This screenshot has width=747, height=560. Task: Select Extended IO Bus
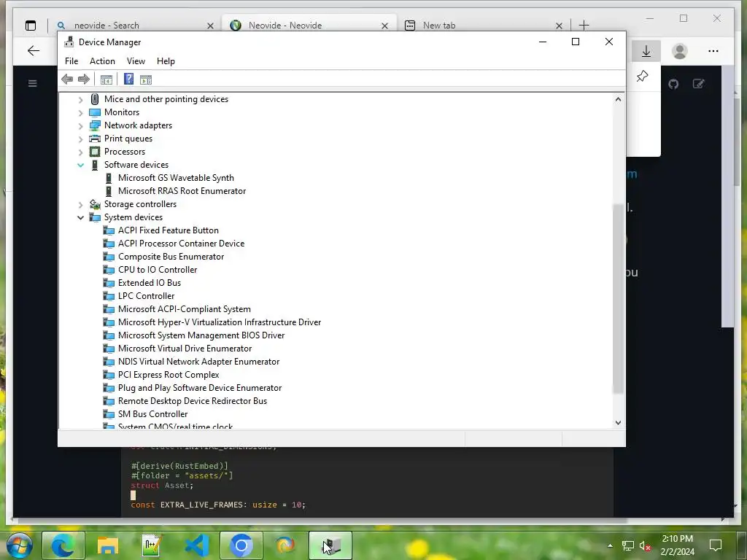pyautogui.click(x=150, y=283)
